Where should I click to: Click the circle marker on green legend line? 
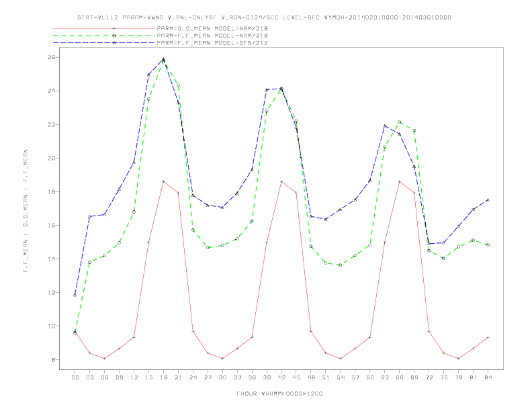coord(114,36)
